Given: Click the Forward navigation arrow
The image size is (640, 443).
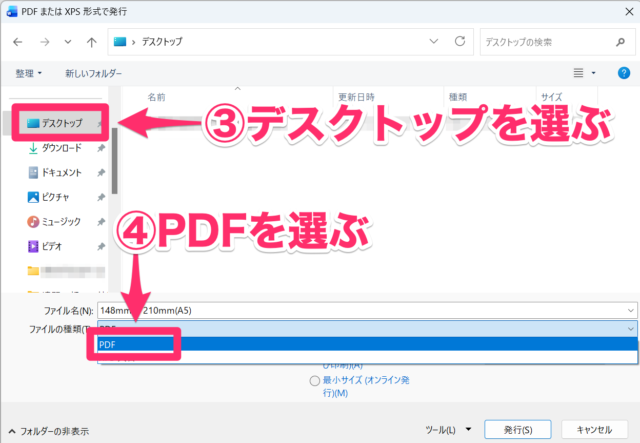Looking at the screenshot, I should coord(43,43).
